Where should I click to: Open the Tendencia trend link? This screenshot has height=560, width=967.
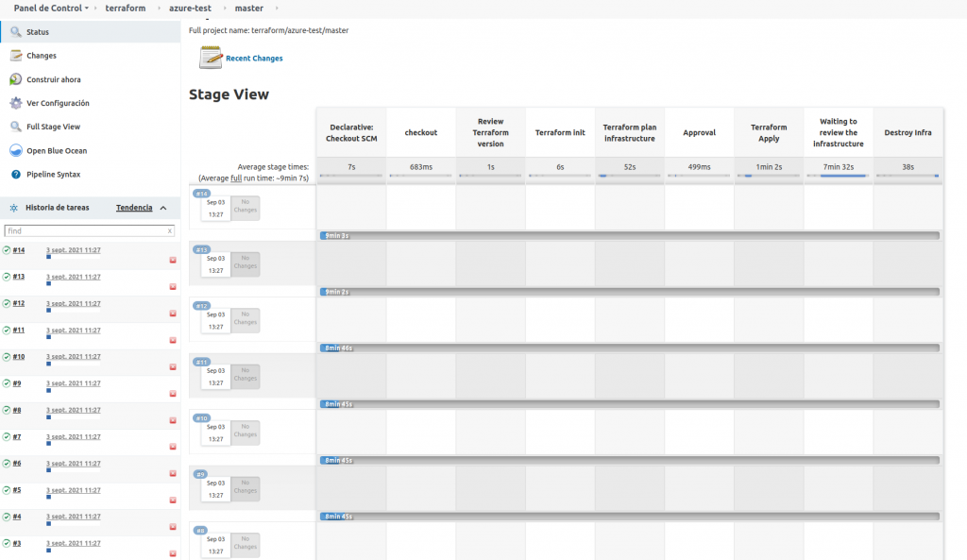134,208
